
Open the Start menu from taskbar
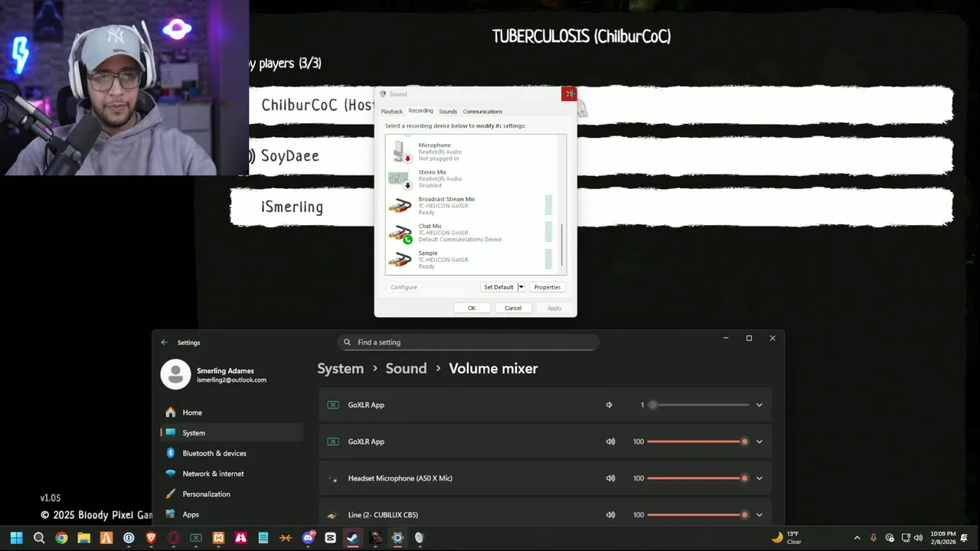(16, 538)
